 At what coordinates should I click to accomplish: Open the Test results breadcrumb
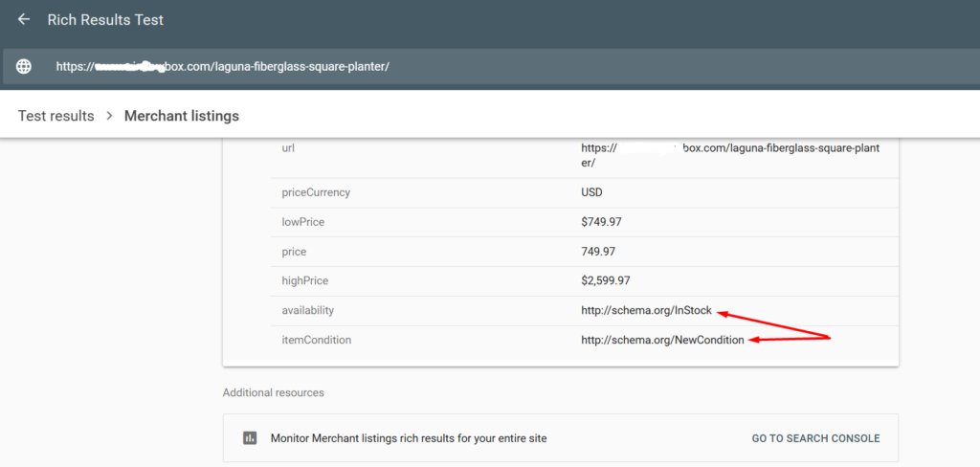click(x=56, y=116)
